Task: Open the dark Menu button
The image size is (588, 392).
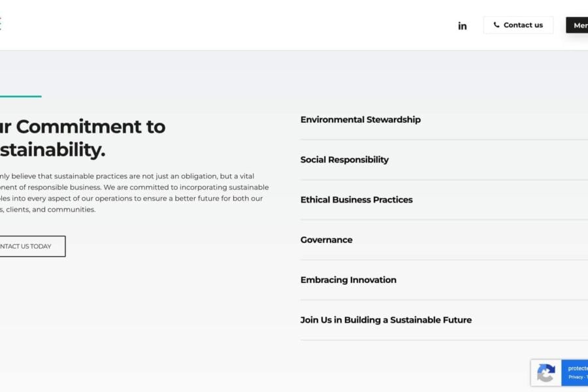Action: (x=578, y=25)
